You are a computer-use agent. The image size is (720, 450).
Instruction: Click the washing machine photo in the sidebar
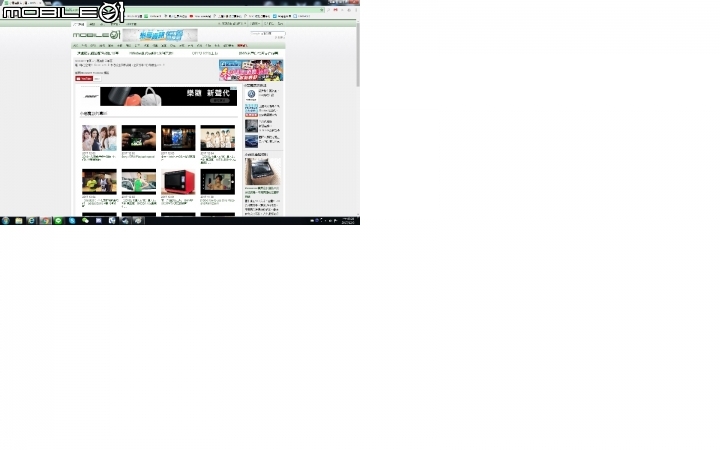pyautogui.click(x=263, y=171)
